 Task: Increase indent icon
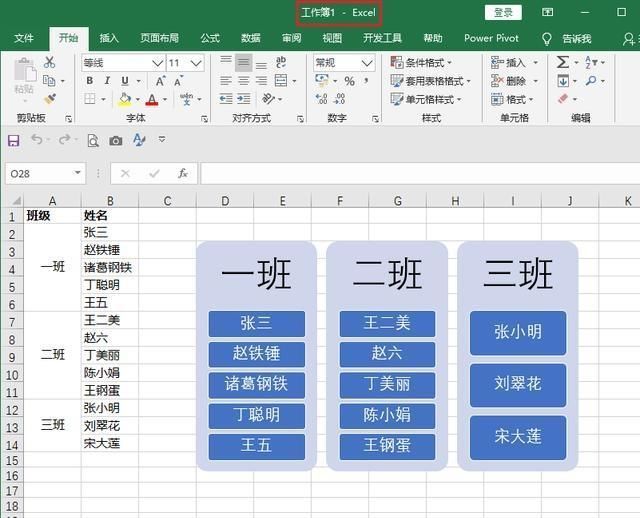pyautogui.click(x=244, y=99)
